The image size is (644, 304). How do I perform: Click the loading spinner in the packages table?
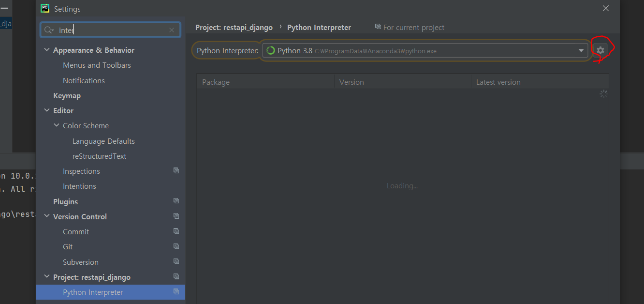(x=603, y=94)
